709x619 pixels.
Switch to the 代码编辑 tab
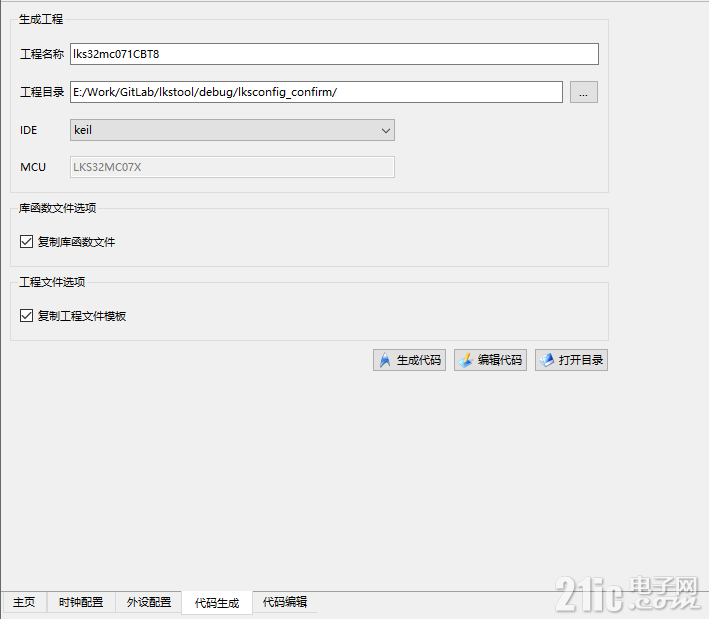[x=285, y=602]
